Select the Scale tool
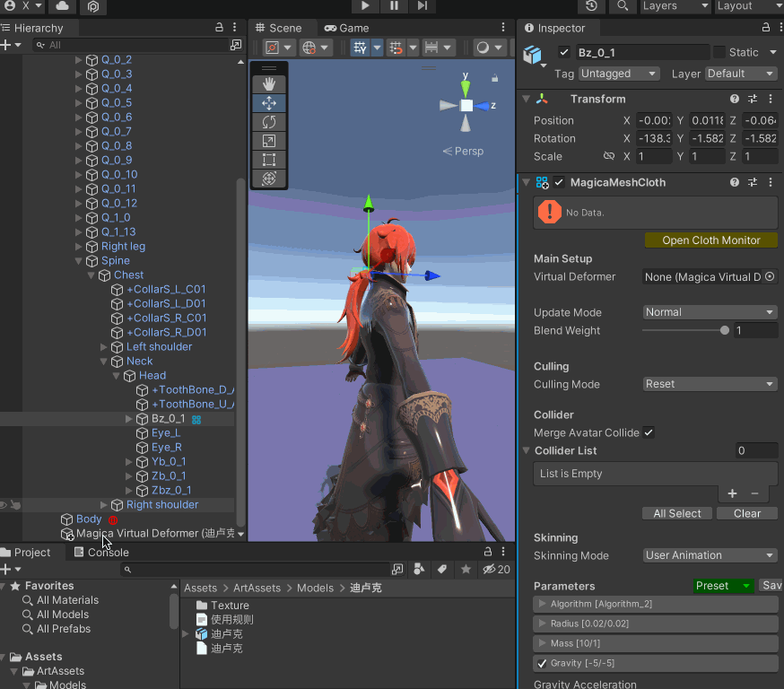 click(268, 141)
